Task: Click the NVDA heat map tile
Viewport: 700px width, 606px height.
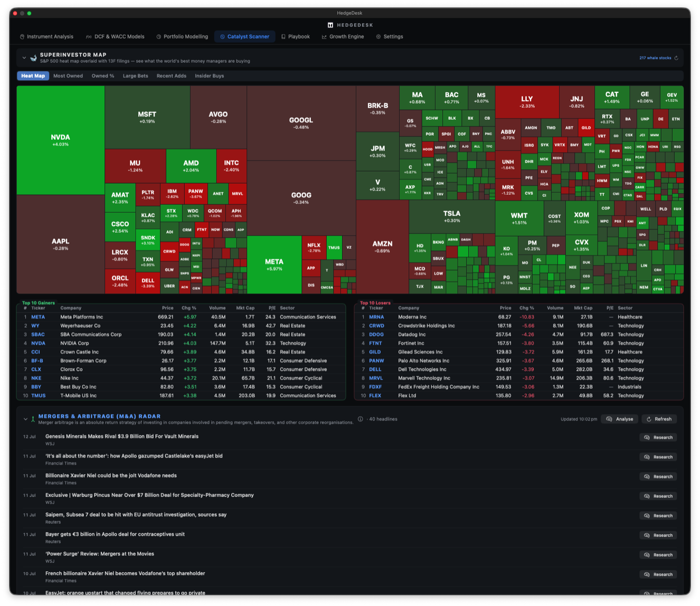Action: click(x=60, y=140)
